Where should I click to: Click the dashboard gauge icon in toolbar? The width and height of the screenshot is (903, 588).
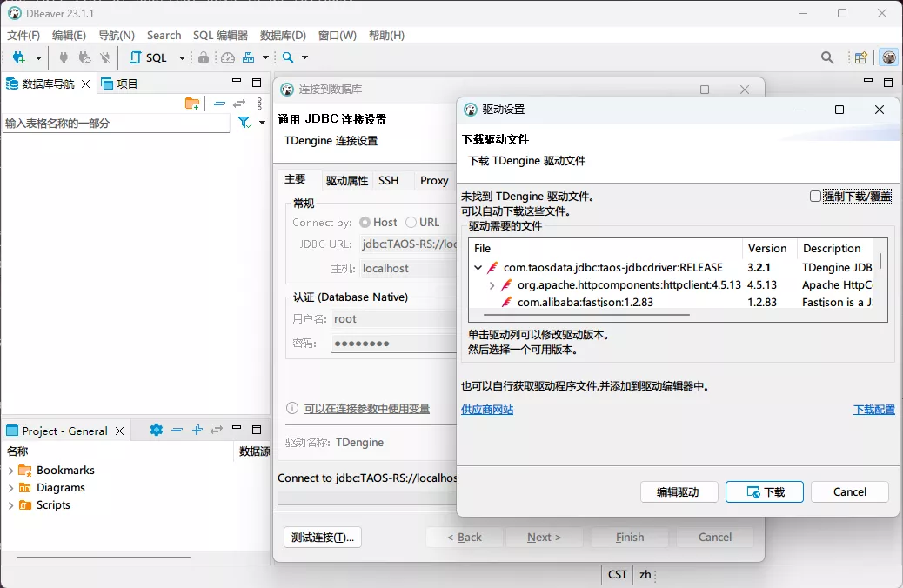(227, 57)
